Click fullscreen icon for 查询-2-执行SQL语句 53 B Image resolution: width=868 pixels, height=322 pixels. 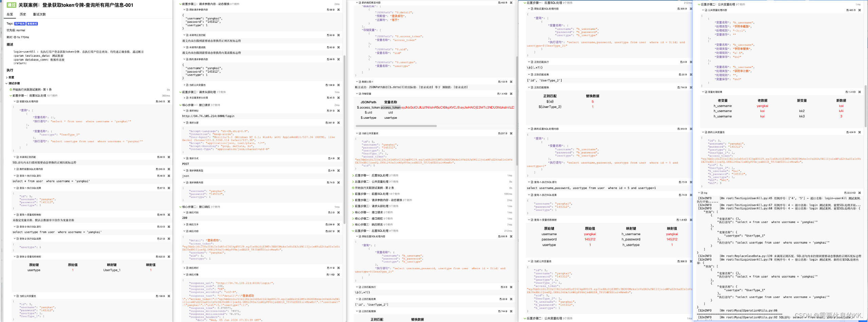pos(169,227)
